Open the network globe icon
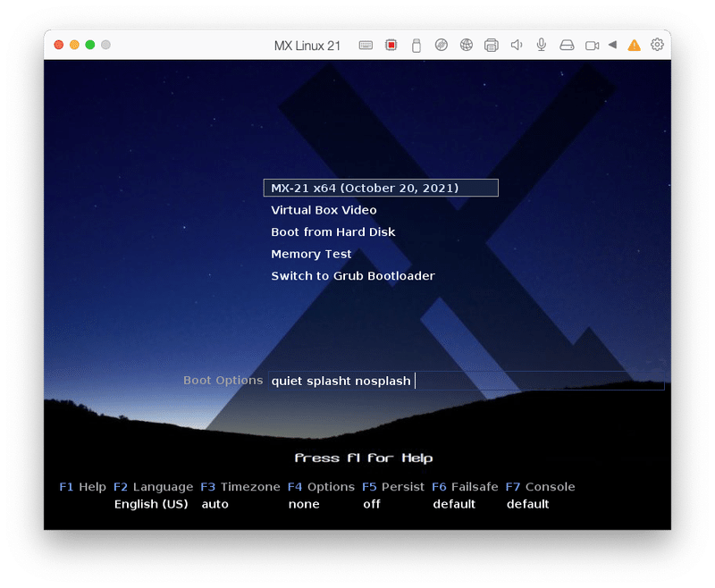 pos(466,45)
